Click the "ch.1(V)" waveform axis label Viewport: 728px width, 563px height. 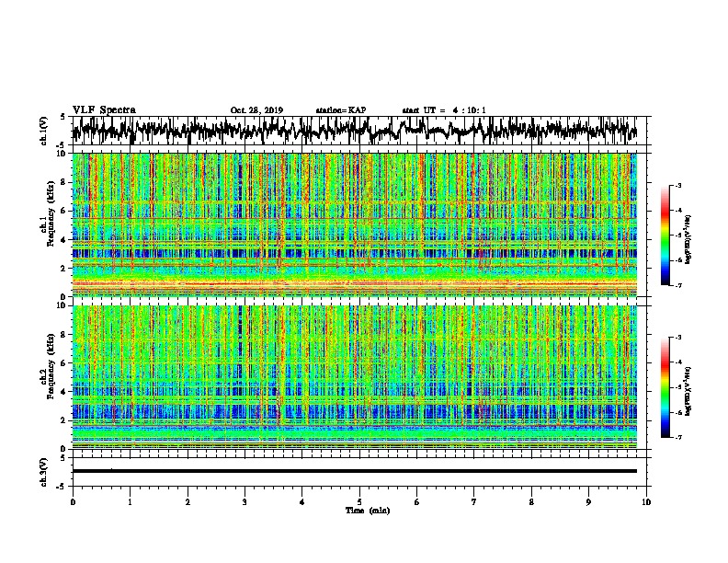pos(44,131)
